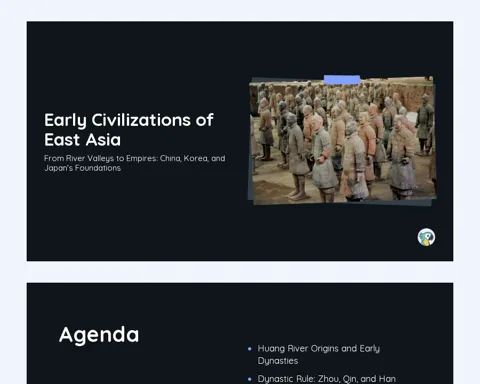Image resolution: width=480 pixels, height=384 pixels.
Task: Click the word "Korea" in the subtitle
Action: point(195,158)
